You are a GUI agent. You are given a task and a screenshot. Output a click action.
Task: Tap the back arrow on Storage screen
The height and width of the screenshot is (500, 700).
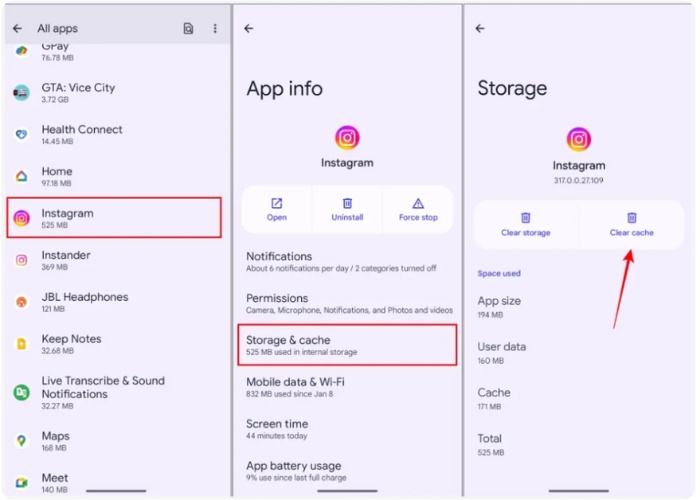pyautogui.click(x=480, y=29)
